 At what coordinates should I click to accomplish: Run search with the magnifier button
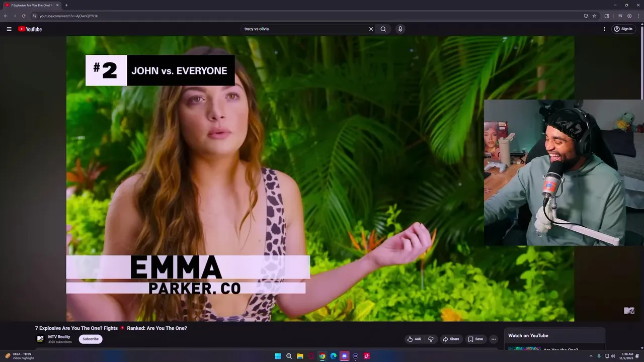(x=383, y=29)
